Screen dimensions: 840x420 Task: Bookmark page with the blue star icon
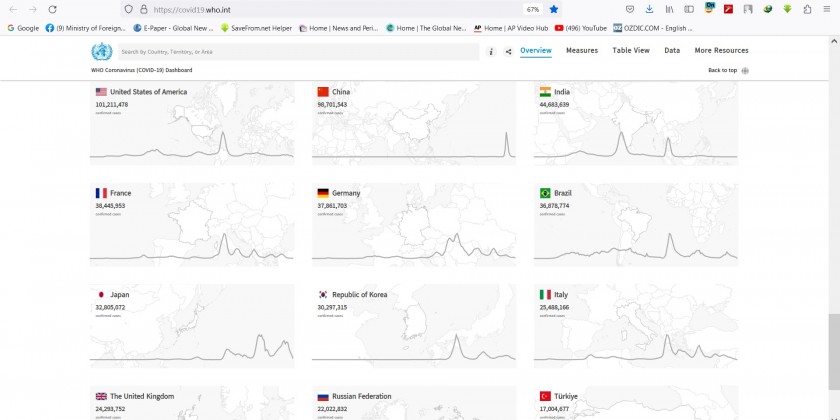(x=553, y=9)
